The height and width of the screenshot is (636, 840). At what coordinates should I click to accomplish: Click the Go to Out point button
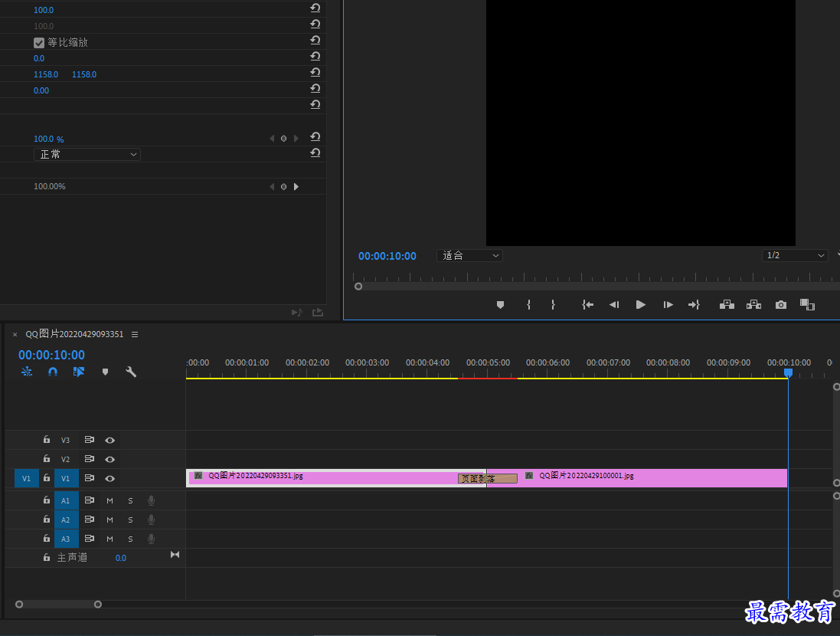[x=694, y=305]
